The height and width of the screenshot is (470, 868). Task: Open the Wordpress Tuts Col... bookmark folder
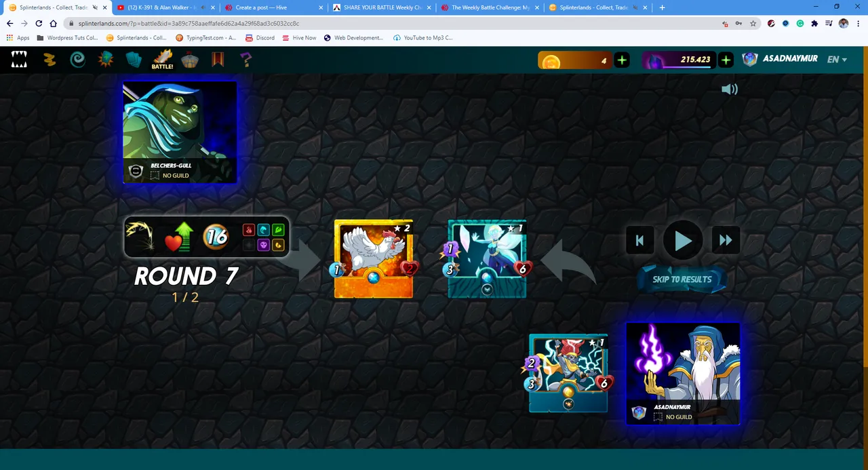68,38
